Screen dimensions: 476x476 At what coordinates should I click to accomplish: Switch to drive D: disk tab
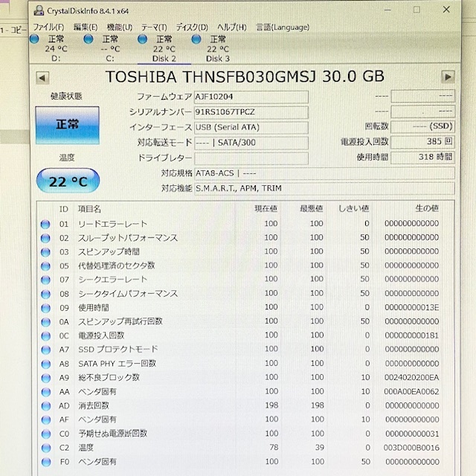pyautogui.click(x=57, y=48)
